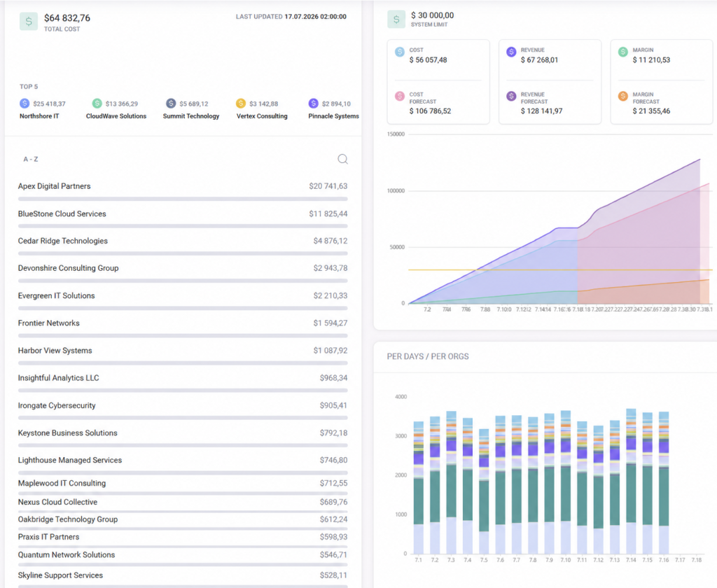This screenshot has width=717, height=588.
Task: Click the progress bar under Frontier Networks
Action: tap(183, 335)
